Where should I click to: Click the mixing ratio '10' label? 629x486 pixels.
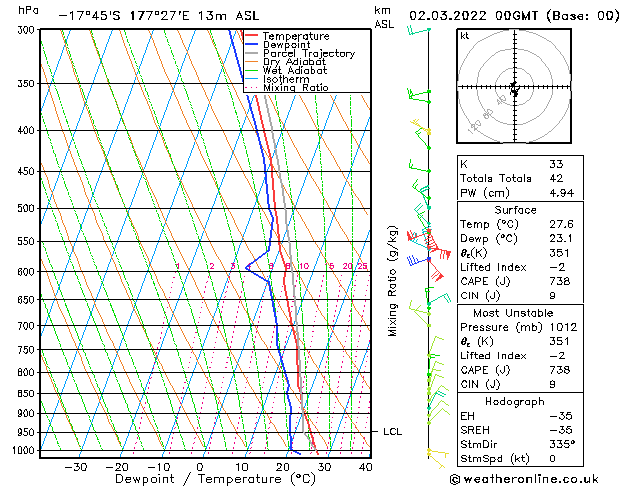pyautogui.click(x=304, y=266)
